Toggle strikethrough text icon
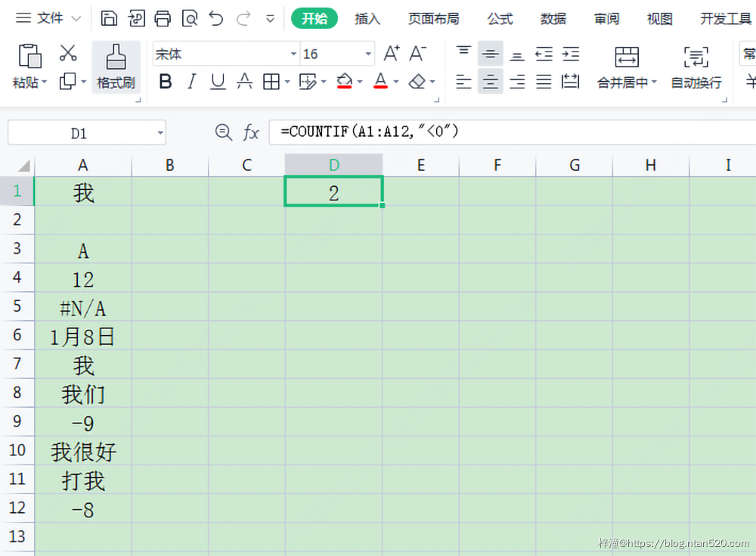756x556 pixels. point(244,81)
